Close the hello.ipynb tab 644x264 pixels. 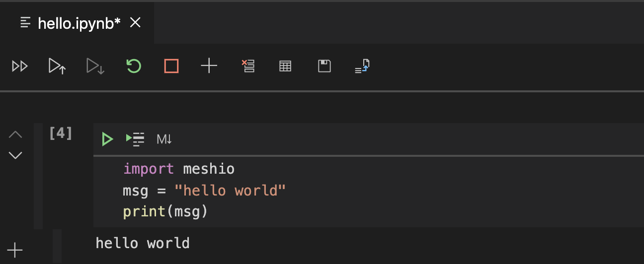click(135, 23)
